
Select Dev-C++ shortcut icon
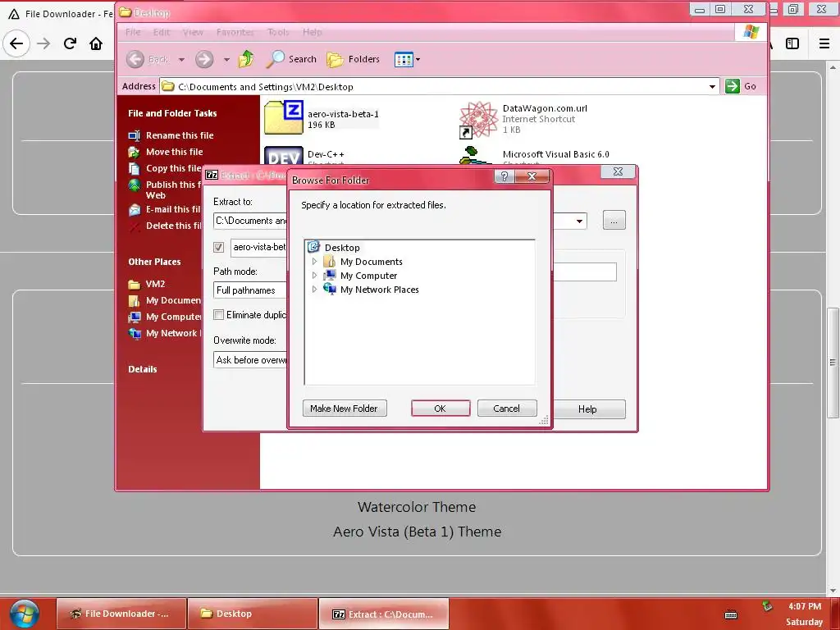coord(284,156)
